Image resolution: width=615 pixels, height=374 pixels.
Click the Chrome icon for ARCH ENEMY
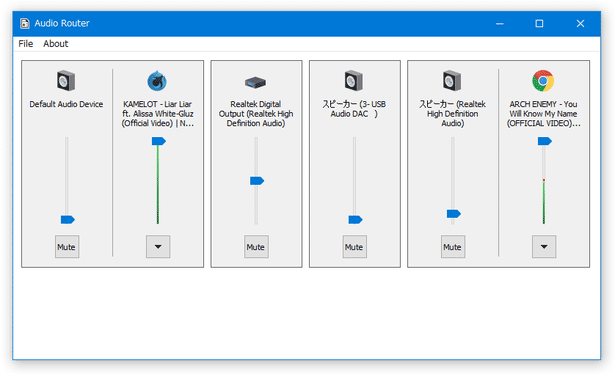pyautogui.click(x=543, y=81)
